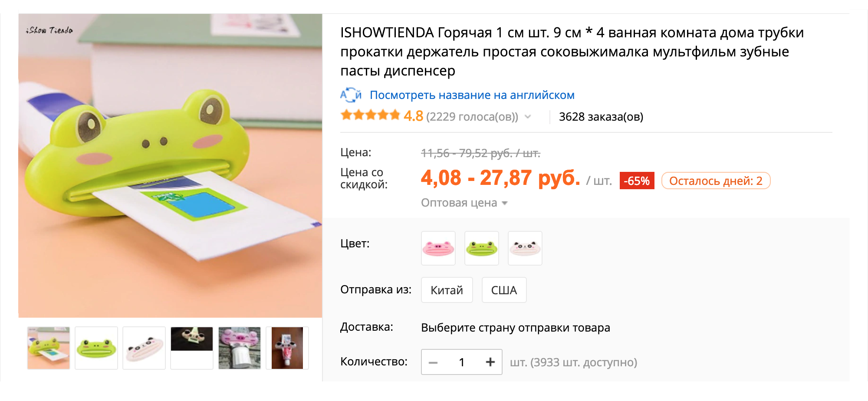Expand the Оптовая цена dropdown
The width and height of the screenshot is (868, 401).
tap(464, 203)
